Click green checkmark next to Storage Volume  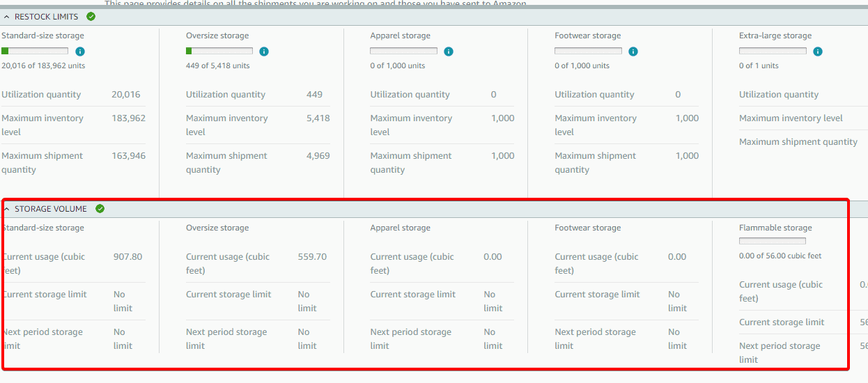100,209
